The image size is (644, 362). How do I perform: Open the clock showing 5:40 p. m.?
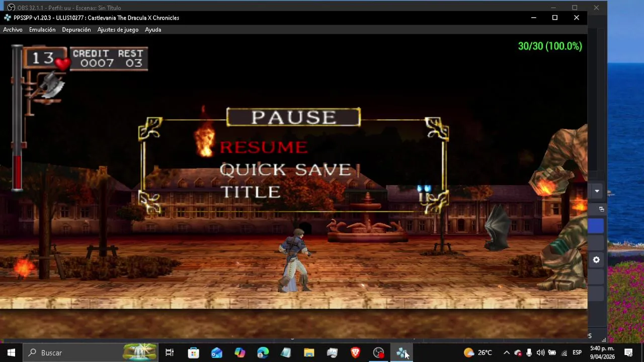tap(602, 352)
